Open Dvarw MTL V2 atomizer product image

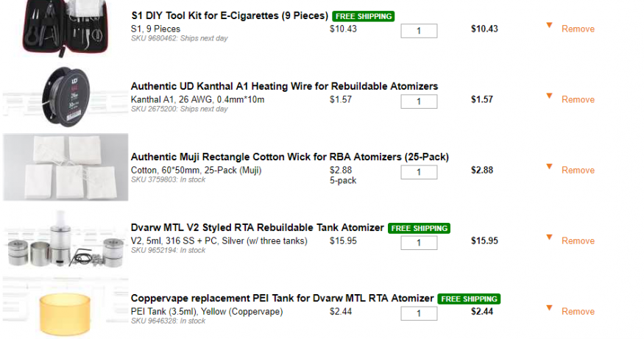[x=66, y=239]
